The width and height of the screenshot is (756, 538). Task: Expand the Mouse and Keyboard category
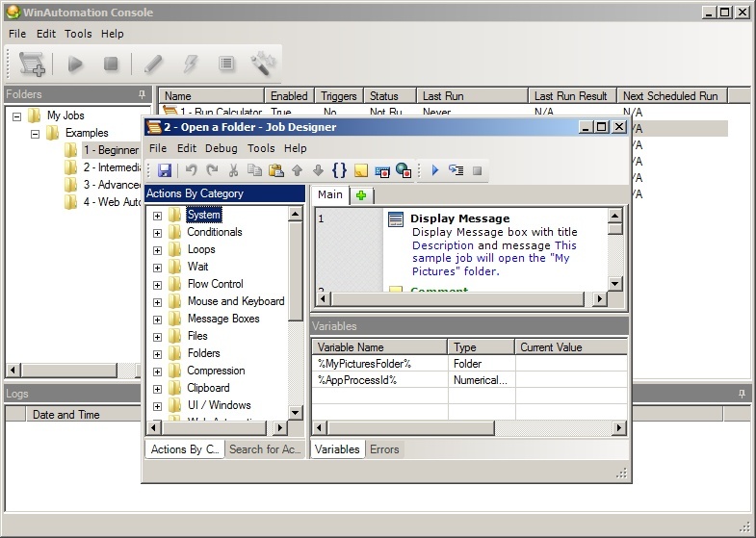pyautogui.click(x=157, y=302)
